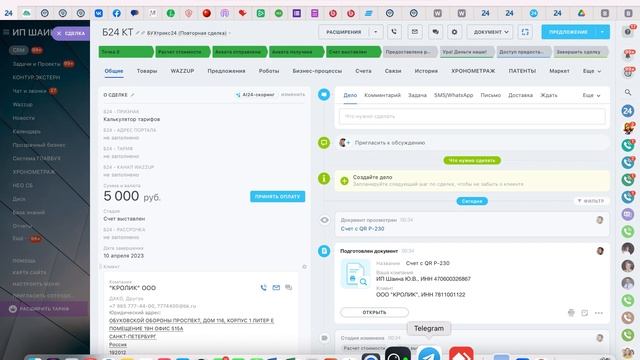Select the Ура! Деньги наши! stage
The height and width of the screenshot is (360, 640).
[466, 52]
